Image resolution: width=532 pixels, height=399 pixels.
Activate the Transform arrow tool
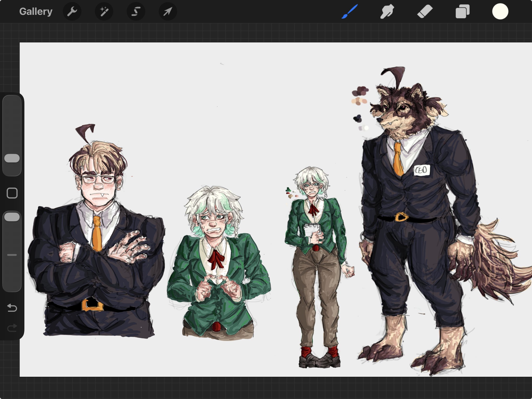coord(168,11)
